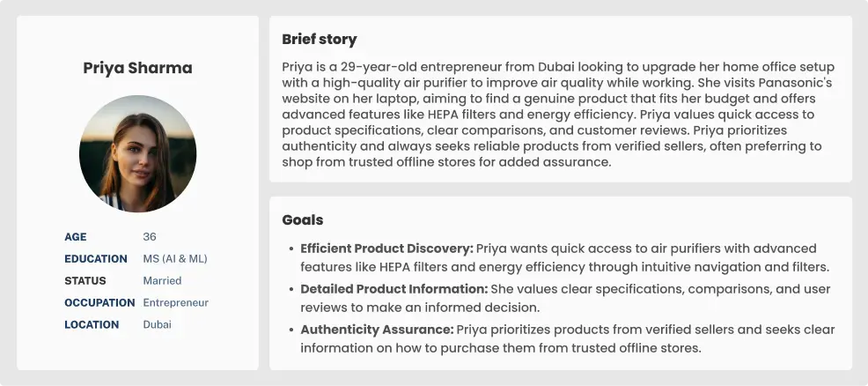Click the EDUCATION label
The image size is (868, 386).
[96, 259]
